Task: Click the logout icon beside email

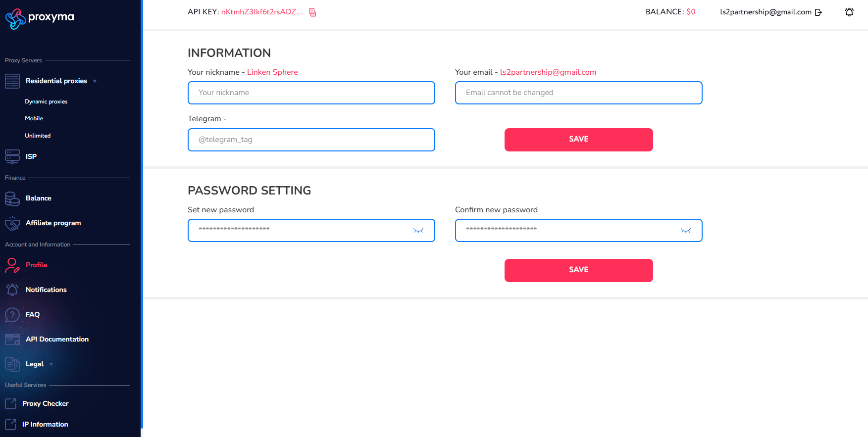Action: click(818, 12)
